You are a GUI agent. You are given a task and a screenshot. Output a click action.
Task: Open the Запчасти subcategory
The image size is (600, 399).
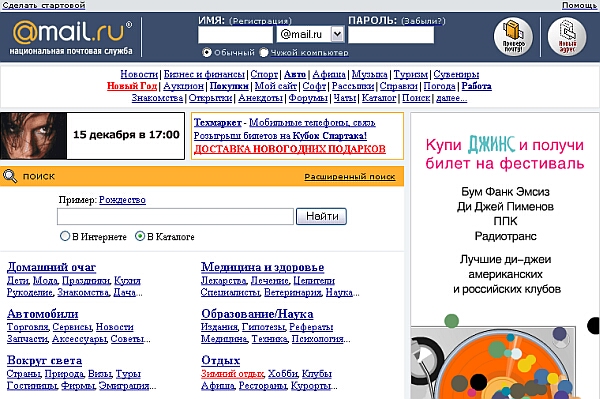[x=28, y=339]
